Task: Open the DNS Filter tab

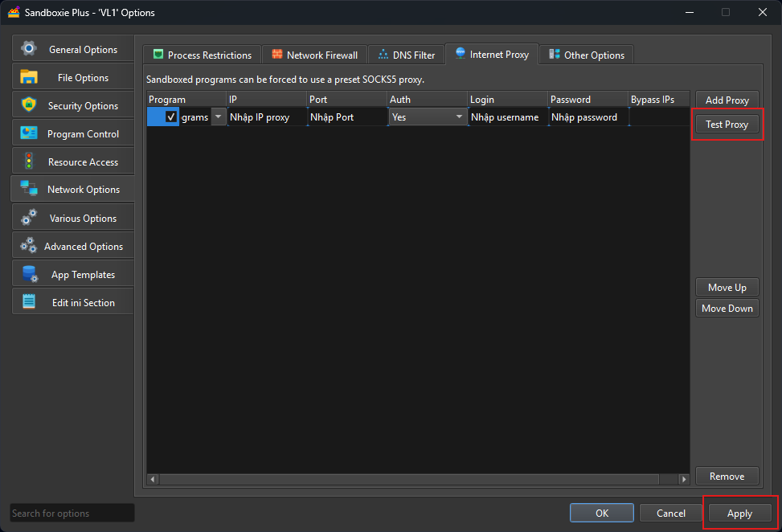Action: [407, 55]
